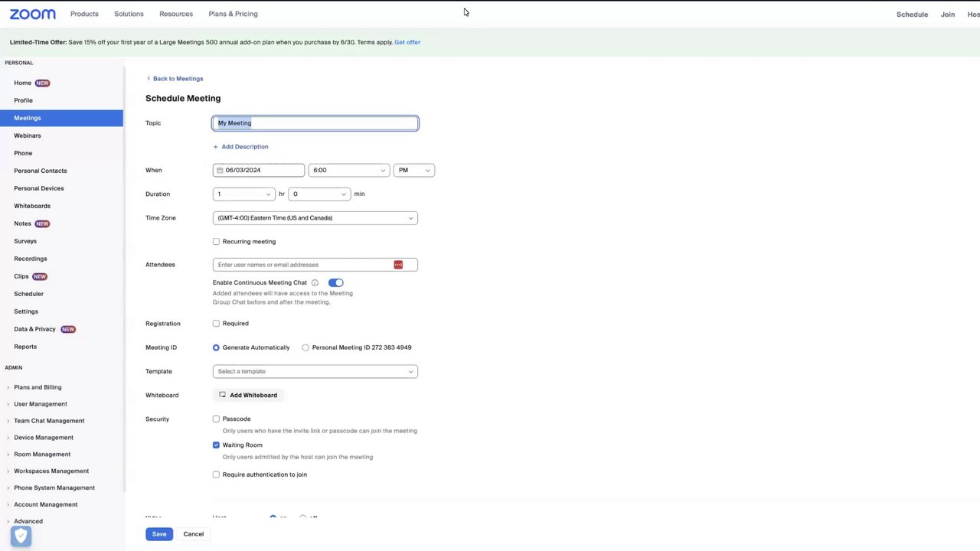Click the Save button
980x551 pixels.
[159, 534]
